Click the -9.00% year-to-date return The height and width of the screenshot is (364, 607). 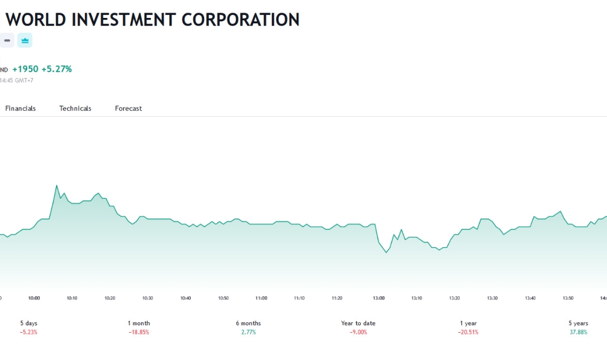358,332
